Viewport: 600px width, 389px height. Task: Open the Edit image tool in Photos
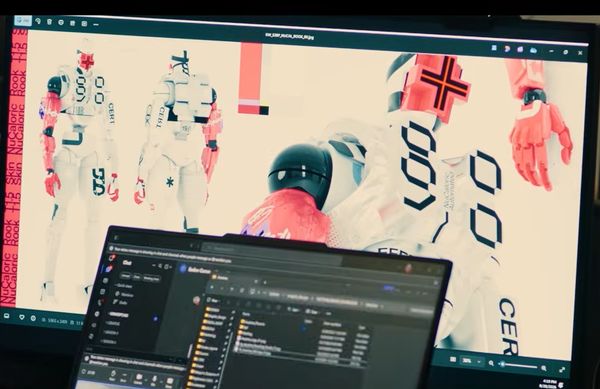(23, 20)
